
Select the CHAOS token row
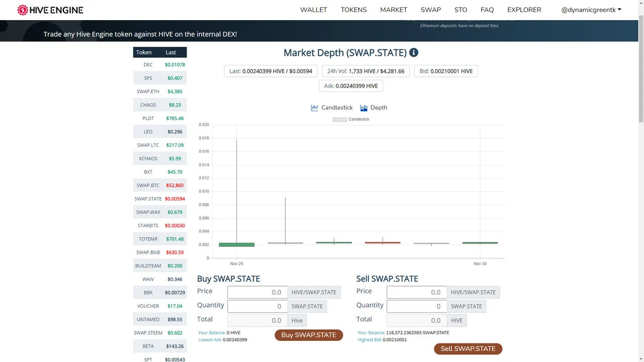click(160, 105)
